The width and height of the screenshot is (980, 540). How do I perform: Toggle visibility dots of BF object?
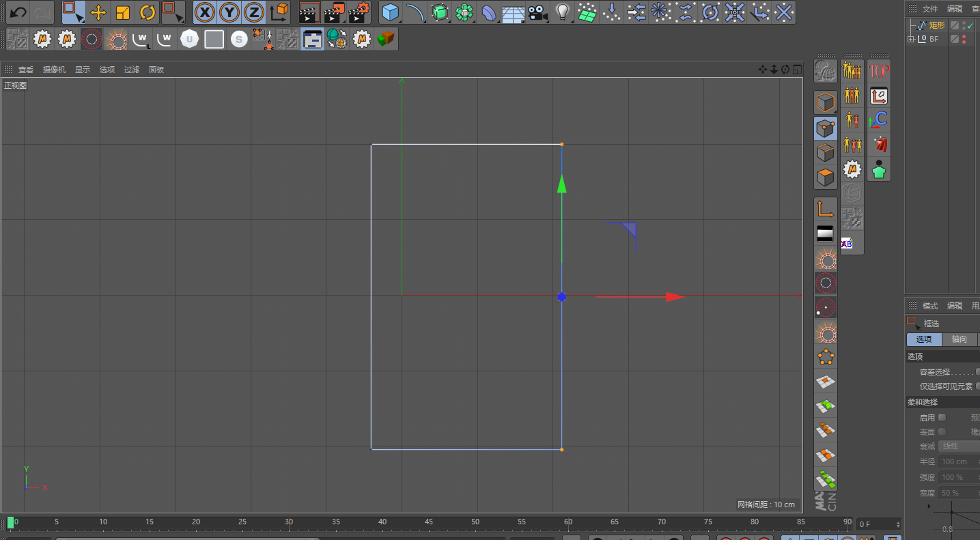[964, 39]
